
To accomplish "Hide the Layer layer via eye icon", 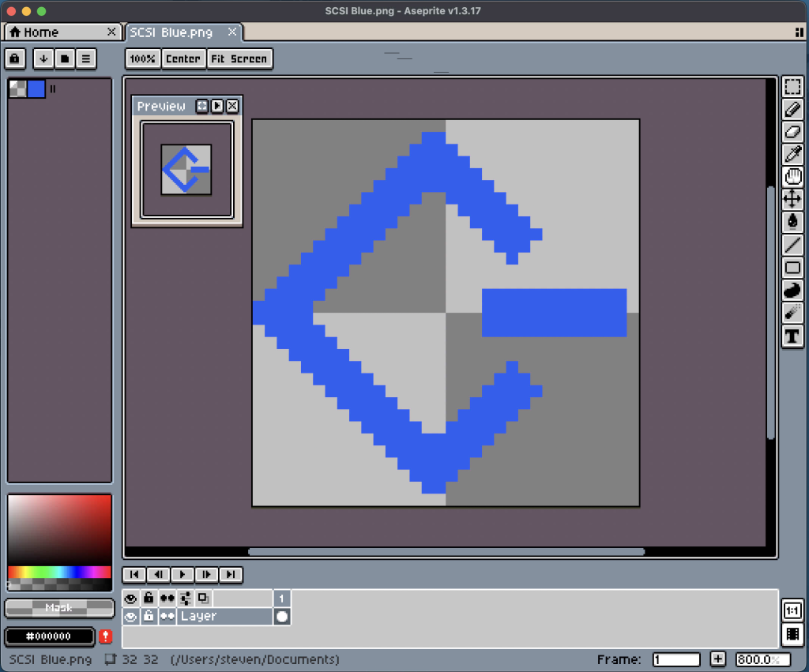I will pos(130,616).
